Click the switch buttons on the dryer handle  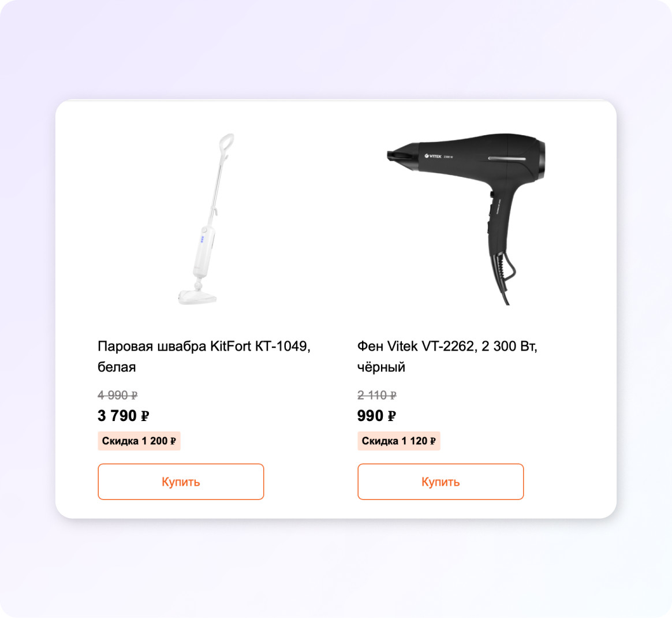point(490,214)
